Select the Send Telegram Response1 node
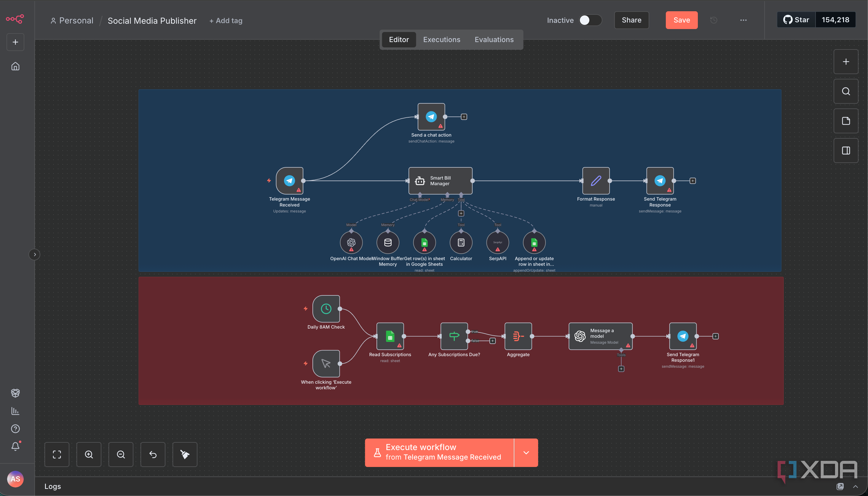 (683, 336)
